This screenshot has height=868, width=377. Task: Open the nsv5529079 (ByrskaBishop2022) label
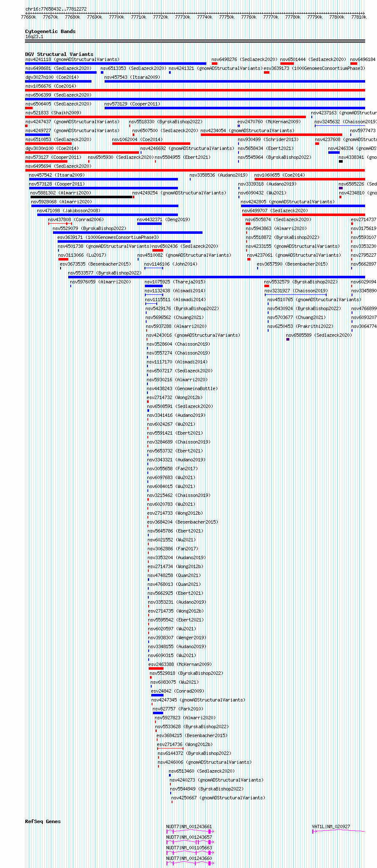click(x=90, y=228)
